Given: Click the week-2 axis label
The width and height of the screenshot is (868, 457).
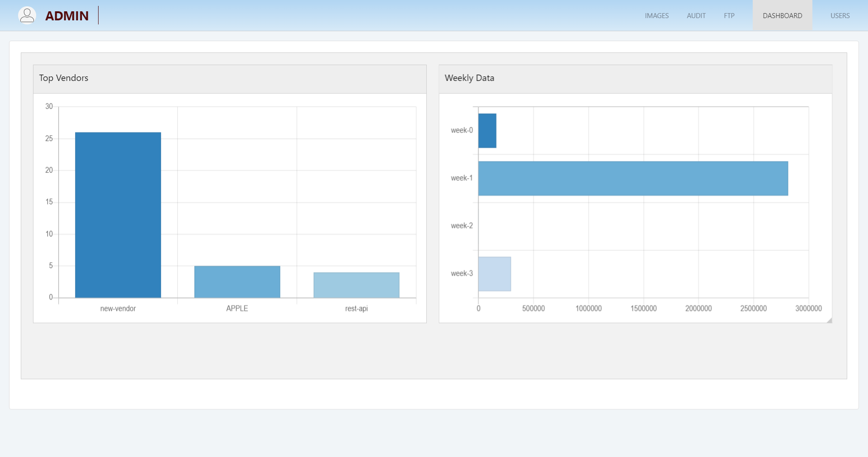Looking at the screenshot, I should [x=462, y=226].
